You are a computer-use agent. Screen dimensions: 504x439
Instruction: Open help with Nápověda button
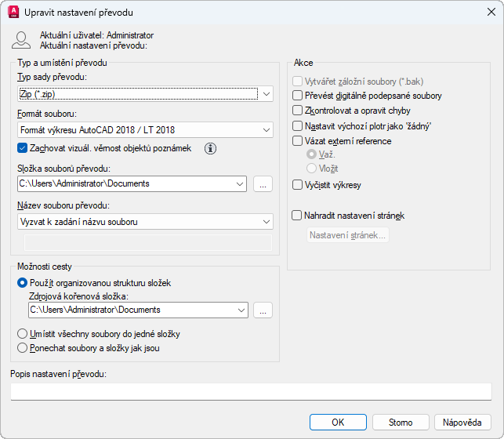[462, 422]
